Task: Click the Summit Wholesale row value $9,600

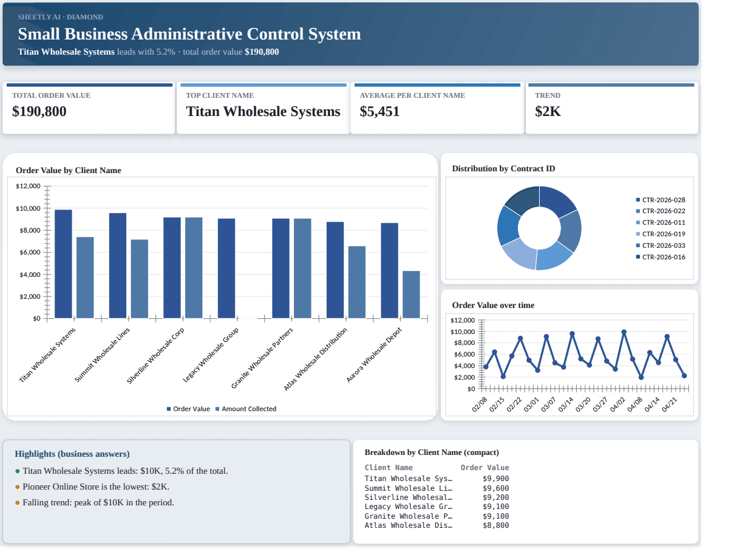Action: pos(496,488)
